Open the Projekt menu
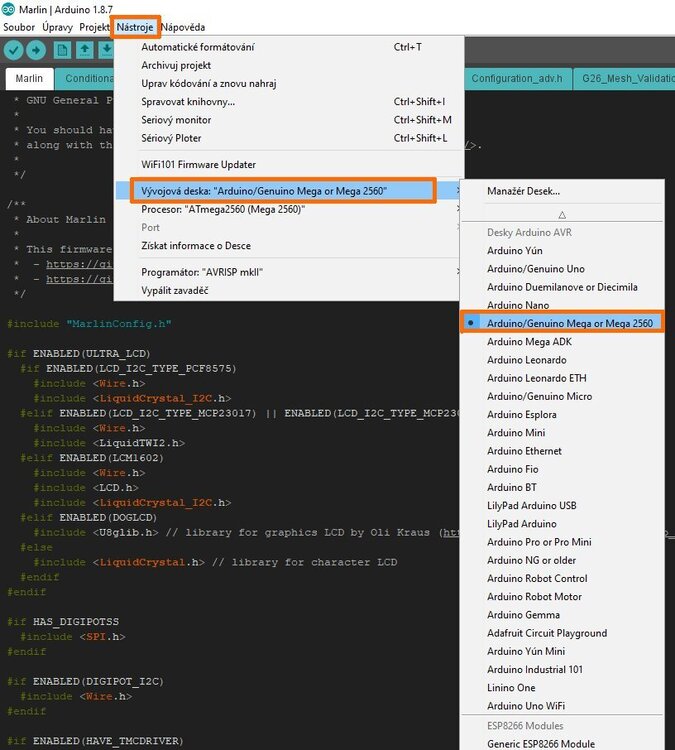The height and width of the screenshot is (750, 675). 94,27
